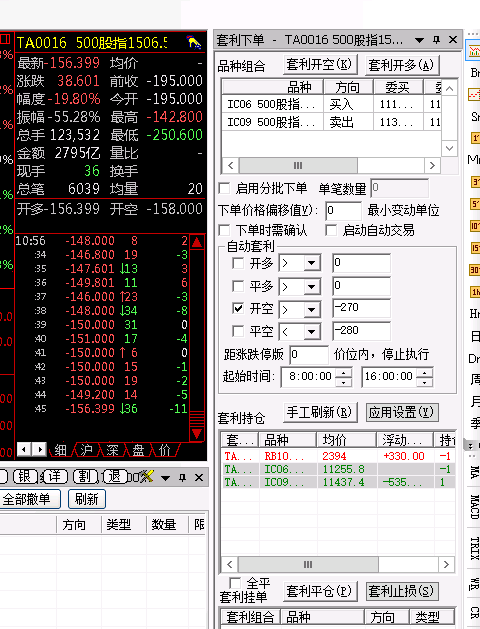
Task: Switch to the 深 tab
Action: 112,450
